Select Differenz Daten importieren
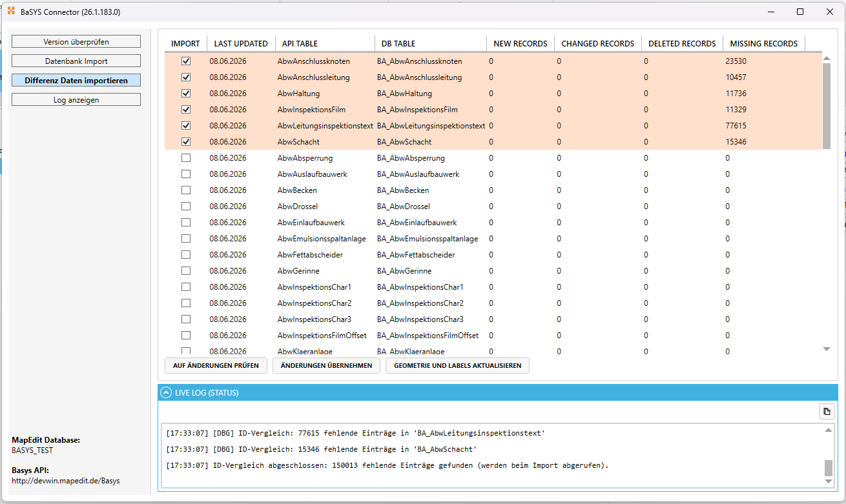The image size is (846, 504). tap(76, 80)
